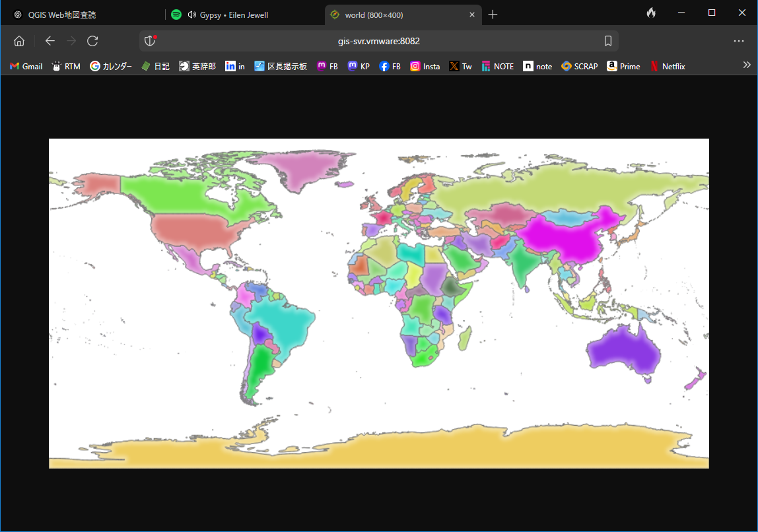Open the NOTE bookmark

click(x=497, y=66)
